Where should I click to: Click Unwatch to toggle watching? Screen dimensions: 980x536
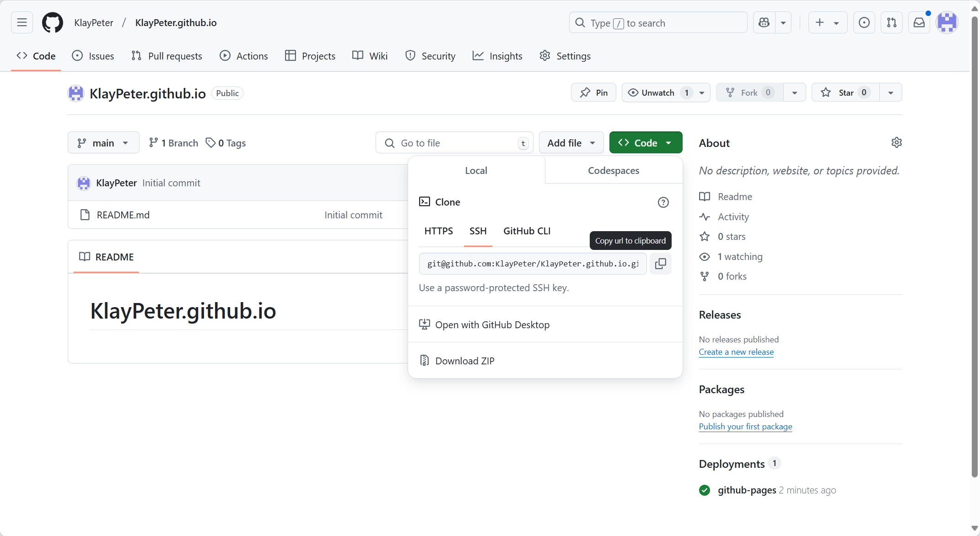click(657, 92)
